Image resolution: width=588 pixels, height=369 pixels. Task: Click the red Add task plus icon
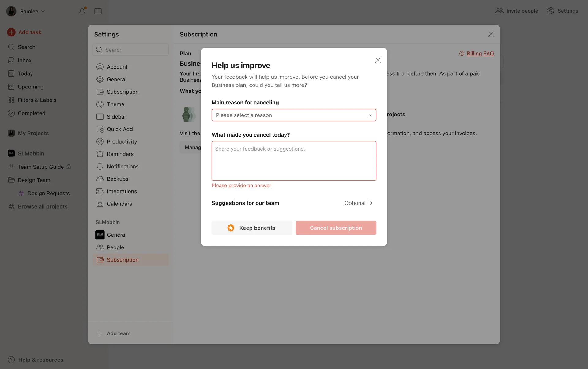click(x=11, y=32)
